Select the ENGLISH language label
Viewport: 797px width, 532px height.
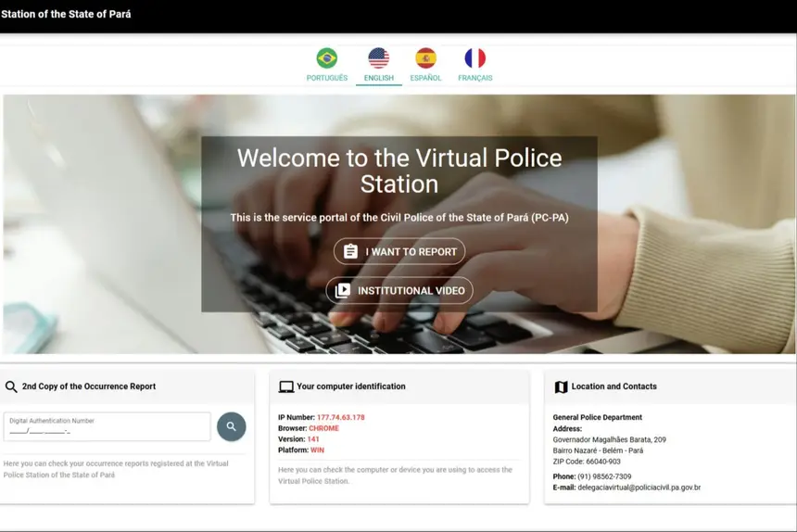pyautogui.click(x=378, y=78)
